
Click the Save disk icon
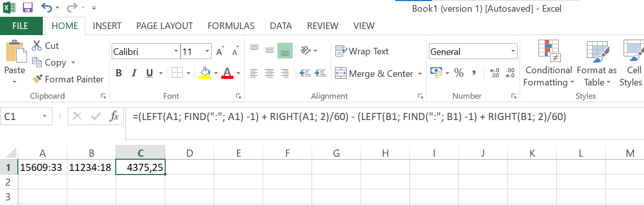(28, 8)
